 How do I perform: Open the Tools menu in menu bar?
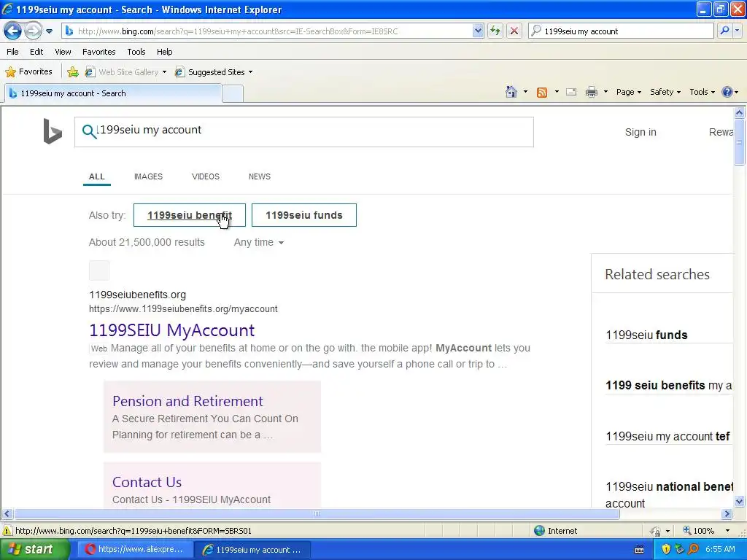(x=136, y=52)
